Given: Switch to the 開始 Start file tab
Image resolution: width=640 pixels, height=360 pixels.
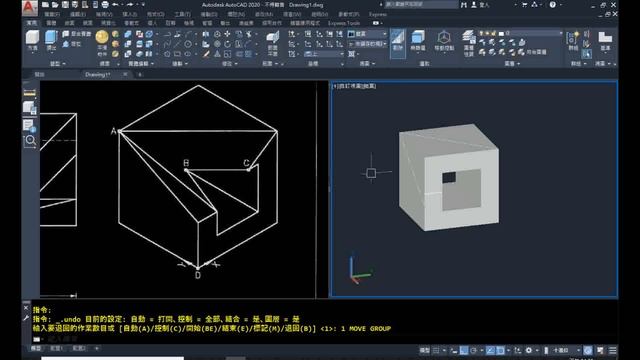Looking at the screenshot, I should click(40, 74).
